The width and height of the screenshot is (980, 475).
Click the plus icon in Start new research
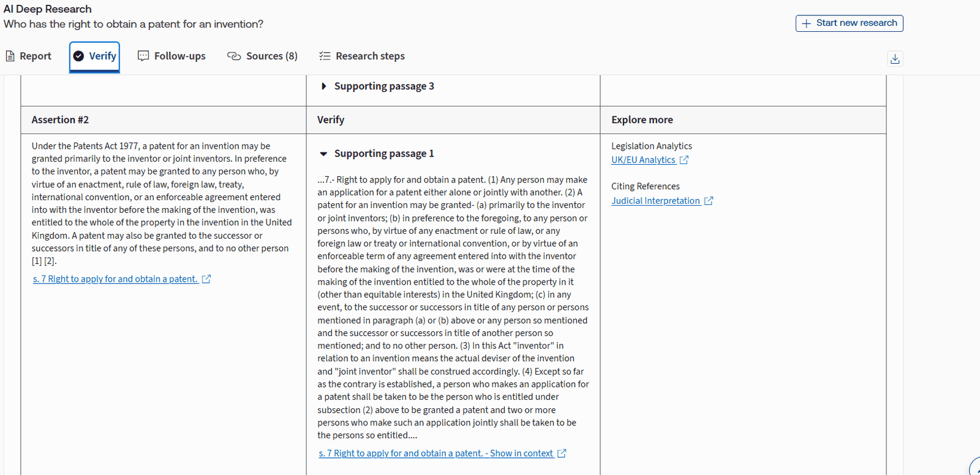[x=806, y=23]
